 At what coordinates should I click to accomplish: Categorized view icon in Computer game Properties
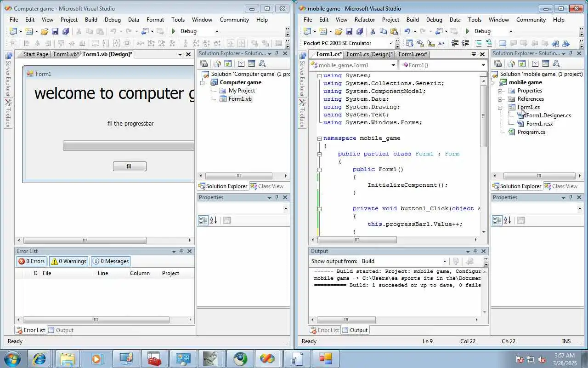click(x=203, y=220)
